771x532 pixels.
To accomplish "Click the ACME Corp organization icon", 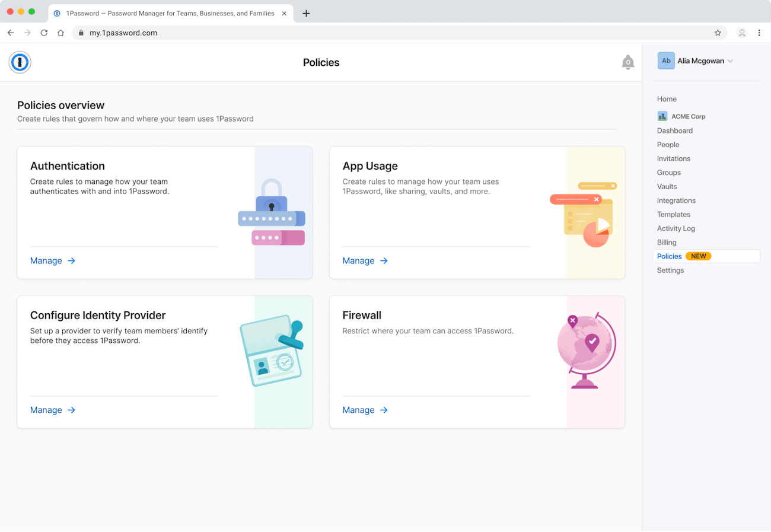I will point(662,116).
